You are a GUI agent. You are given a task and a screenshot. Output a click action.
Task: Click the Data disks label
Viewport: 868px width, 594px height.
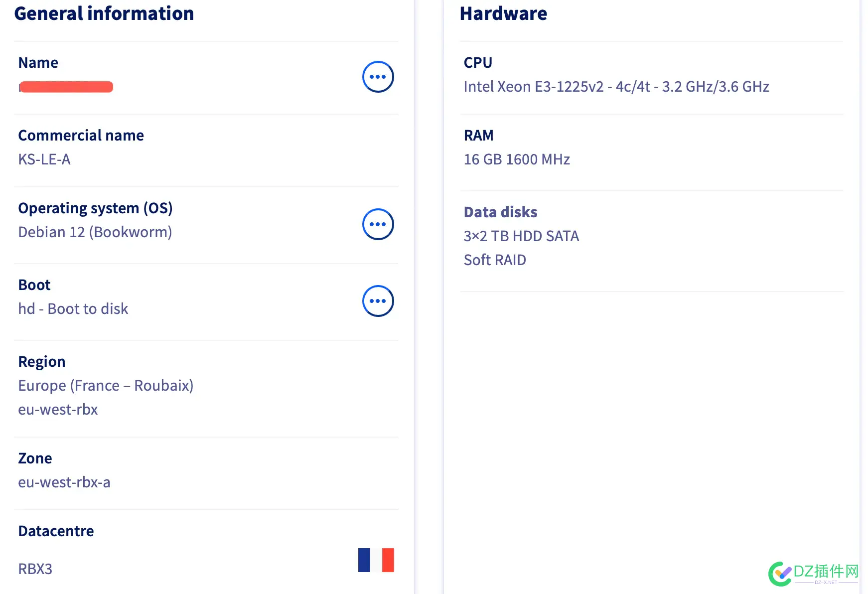[x=500, y=212]
